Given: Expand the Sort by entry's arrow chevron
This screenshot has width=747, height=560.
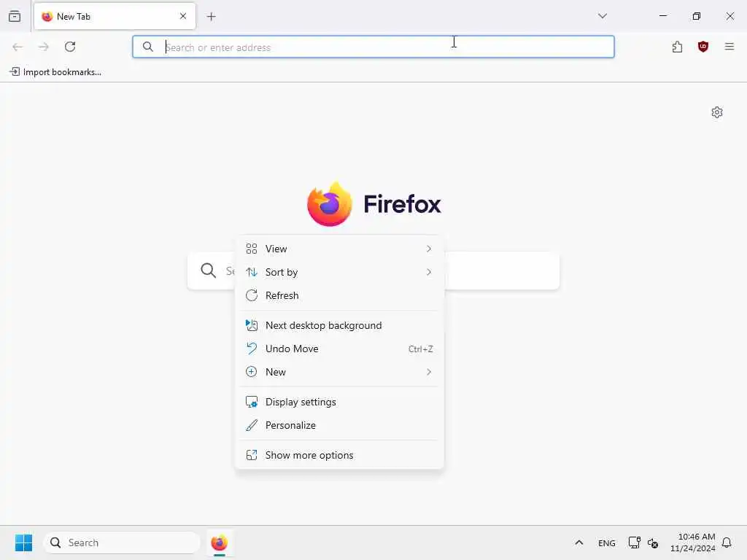Looking at the screenshot, I should (429, 273).
